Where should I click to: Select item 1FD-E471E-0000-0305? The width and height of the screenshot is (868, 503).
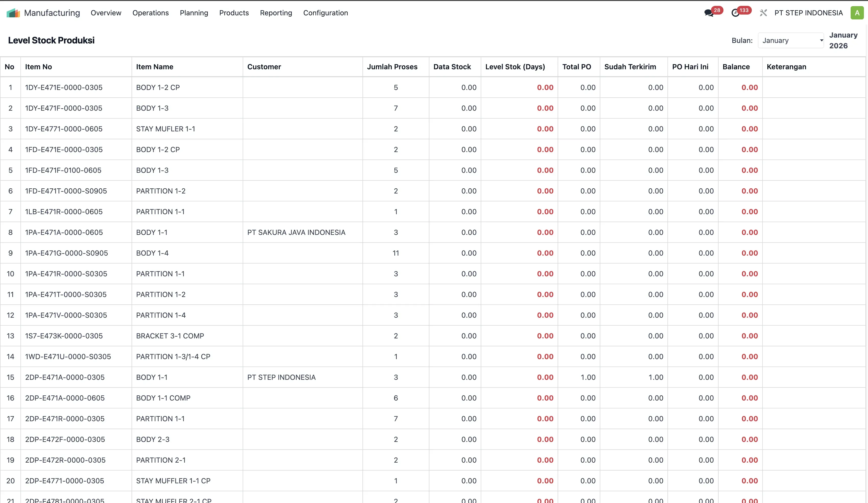point(64,150)
